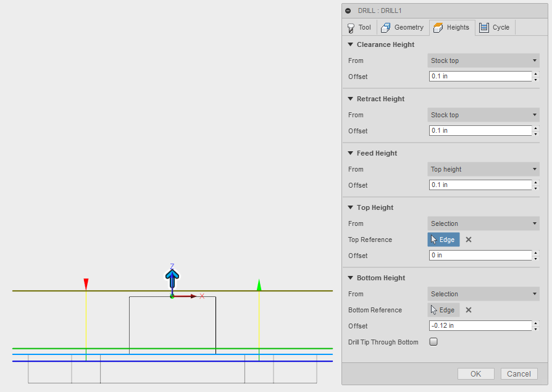552x392 pixels.
Task: Click the green retract height marker arrow
Action: (x=259, y=285)
